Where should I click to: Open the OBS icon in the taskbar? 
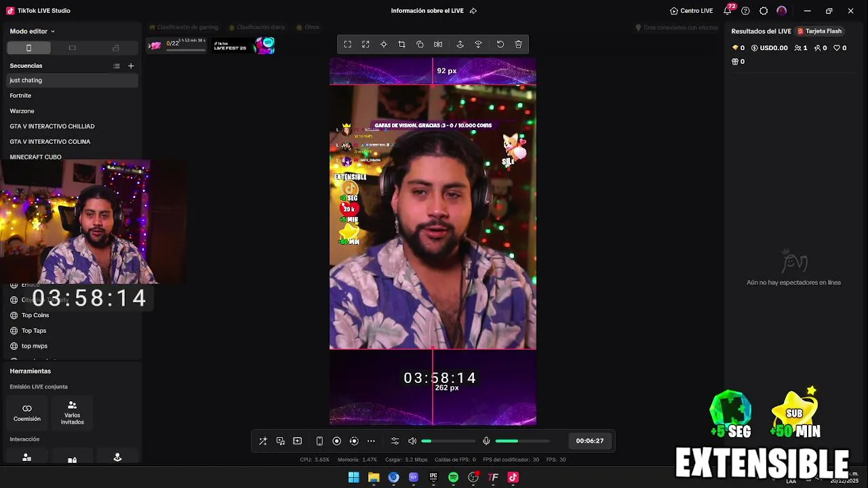(x=473, y=477)
